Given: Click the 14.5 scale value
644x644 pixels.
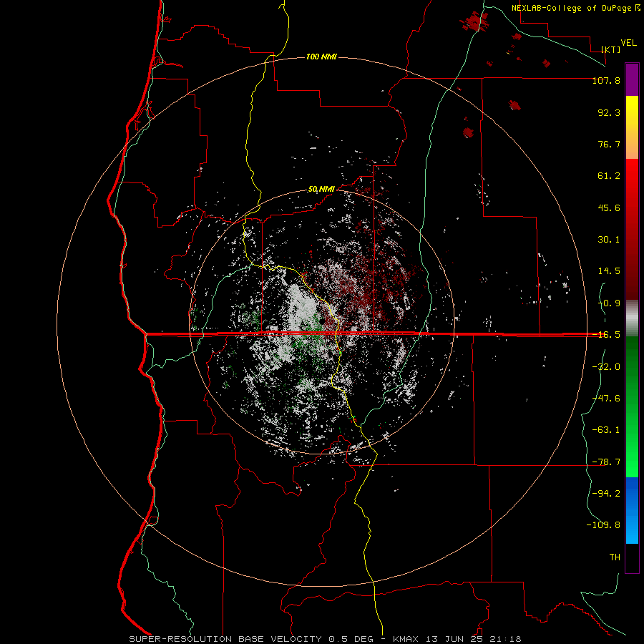Looking at the screenshot, I should pos(609,271).
